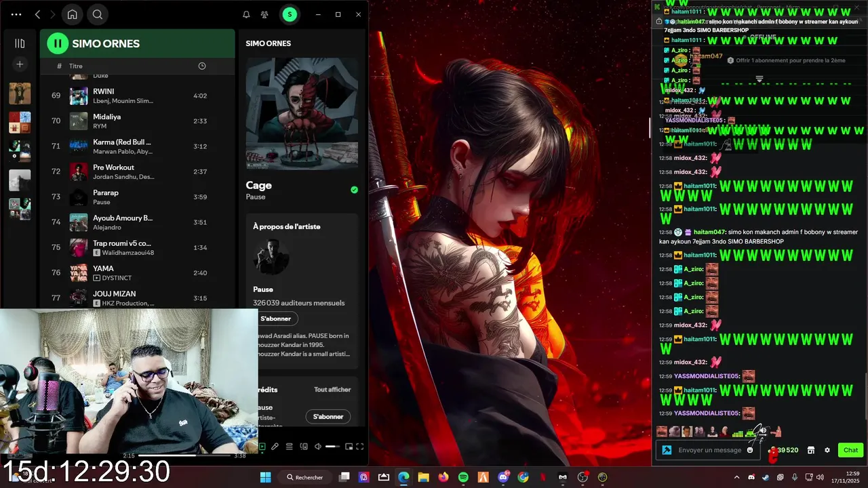Select the track JOUJ MIZAN

(138, 298)
